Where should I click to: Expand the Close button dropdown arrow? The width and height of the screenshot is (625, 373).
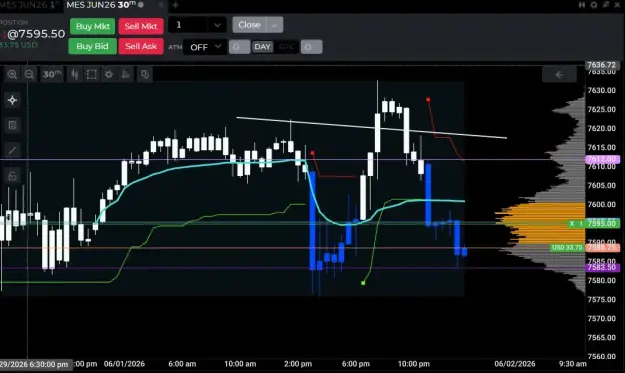(x=275, y=25)
